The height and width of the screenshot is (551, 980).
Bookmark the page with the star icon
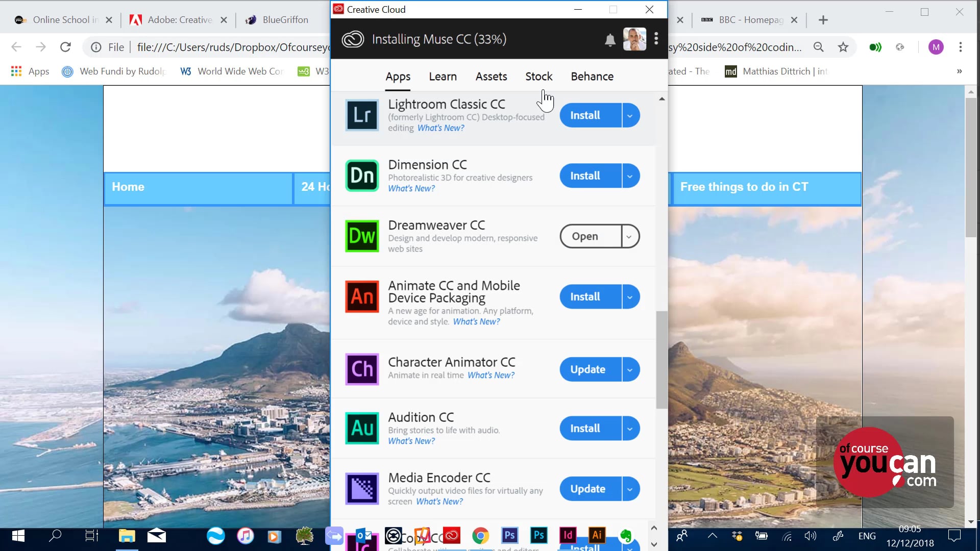coord(843,47)
